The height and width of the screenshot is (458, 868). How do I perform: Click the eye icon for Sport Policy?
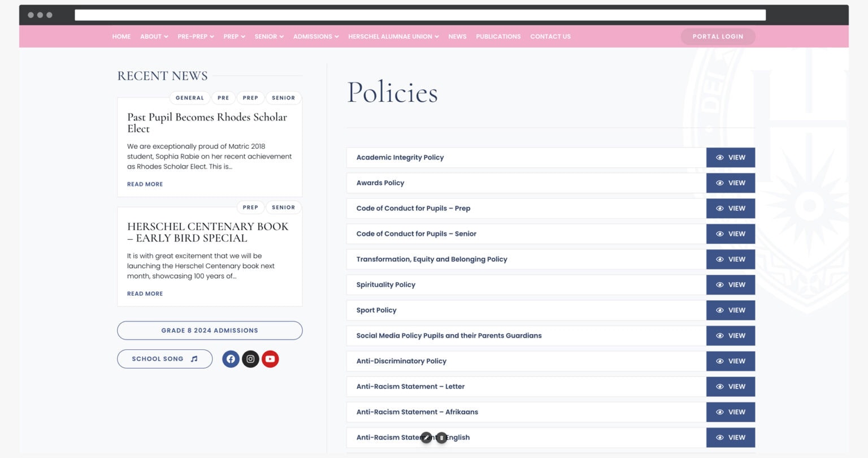tap(719, 310)
